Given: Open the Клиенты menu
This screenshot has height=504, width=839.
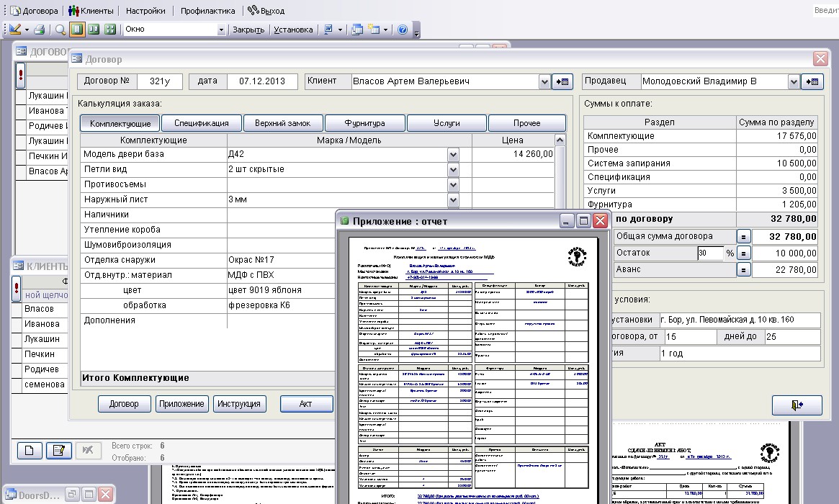Looking at the screenshot, I should tap(91, 11).
